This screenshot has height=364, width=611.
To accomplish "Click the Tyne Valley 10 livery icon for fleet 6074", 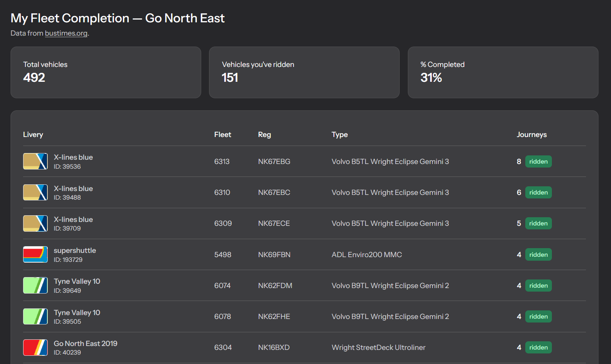I will click(35, 285).
